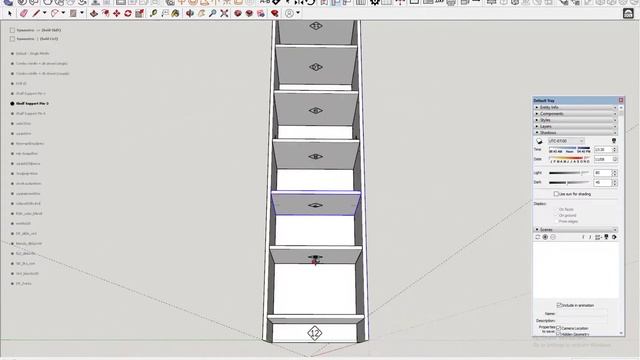The image size is (640, 360).
Task: Click the shadow Time slider
Action: [569, 148]
